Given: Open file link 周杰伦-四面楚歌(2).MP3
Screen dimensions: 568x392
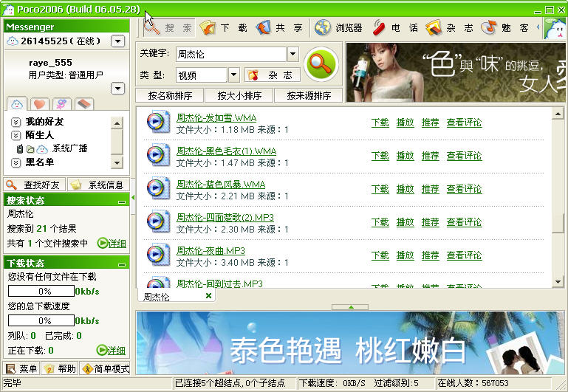Looking at the screenshot, I should (x=225, y=218).
